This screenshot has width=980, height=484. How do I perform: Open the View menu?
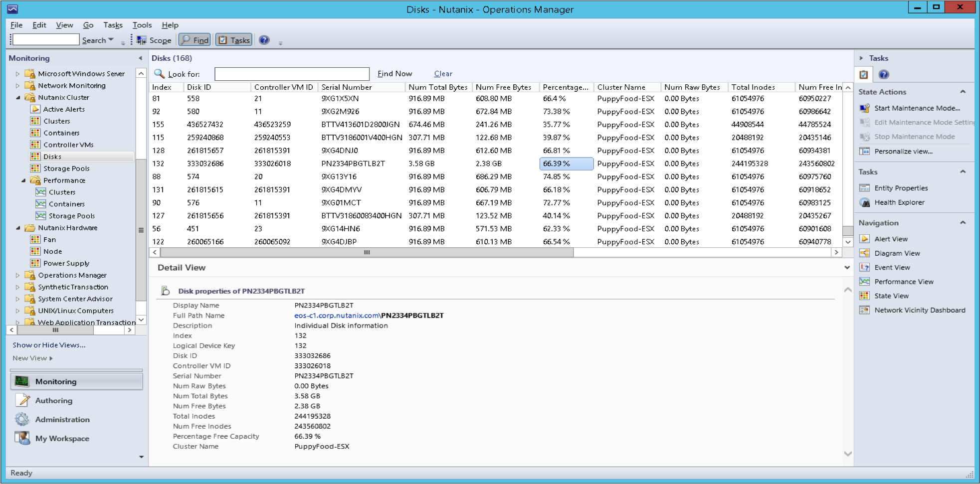64,25
